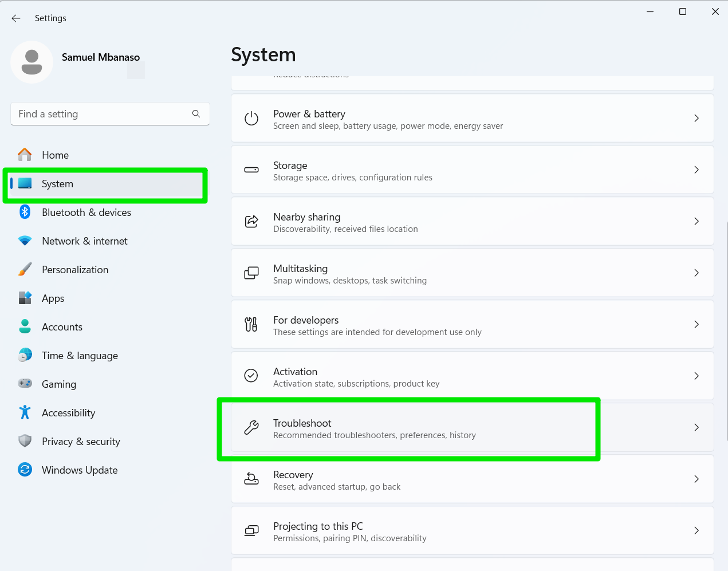Open Storage settings title
The width and height of the screenshot is (728, 571).
click(x=290, y=166)
